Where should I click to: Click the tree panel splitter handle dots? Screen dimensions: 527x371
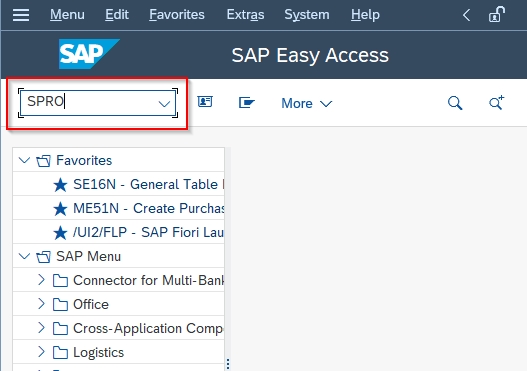pos(228,364)
